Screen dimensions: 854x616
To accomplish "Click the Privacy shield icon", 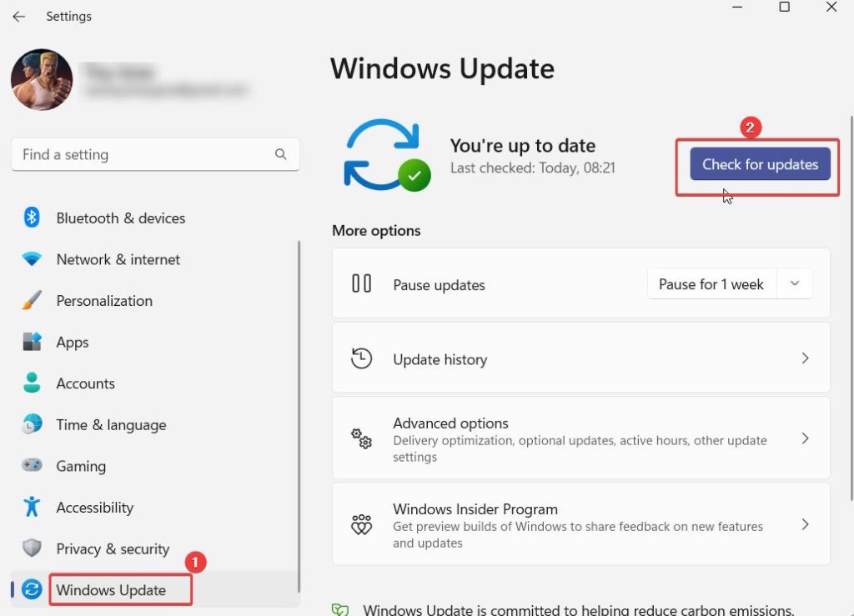I will (32, 548).
